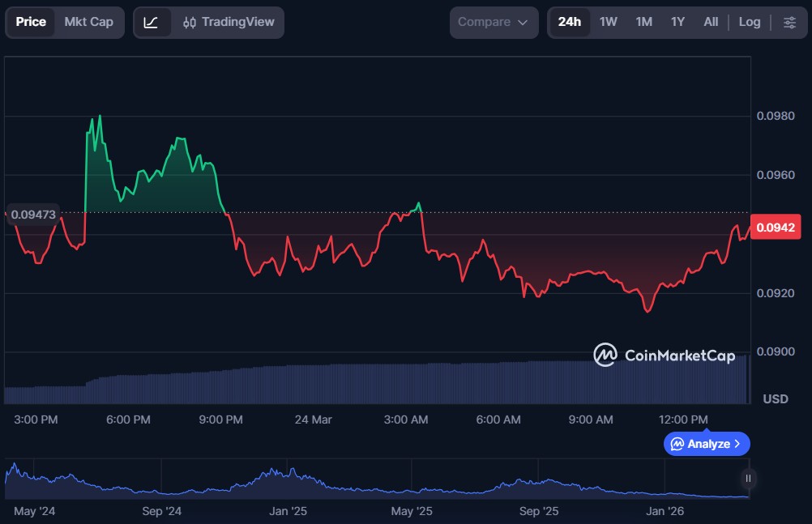Viewport: 812px width, 524px height.
Task: Expand Analyze via its chevron arrow
Action: [x=737, y=444]
